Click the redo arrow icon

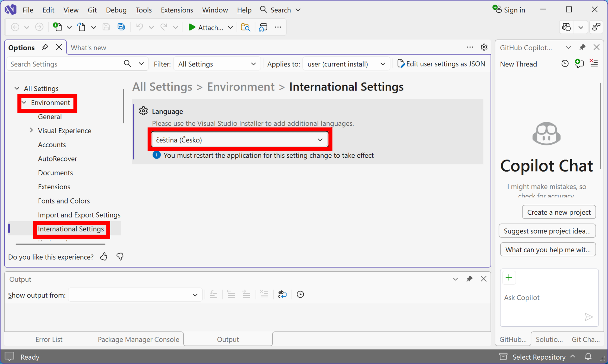coord(164,27)
